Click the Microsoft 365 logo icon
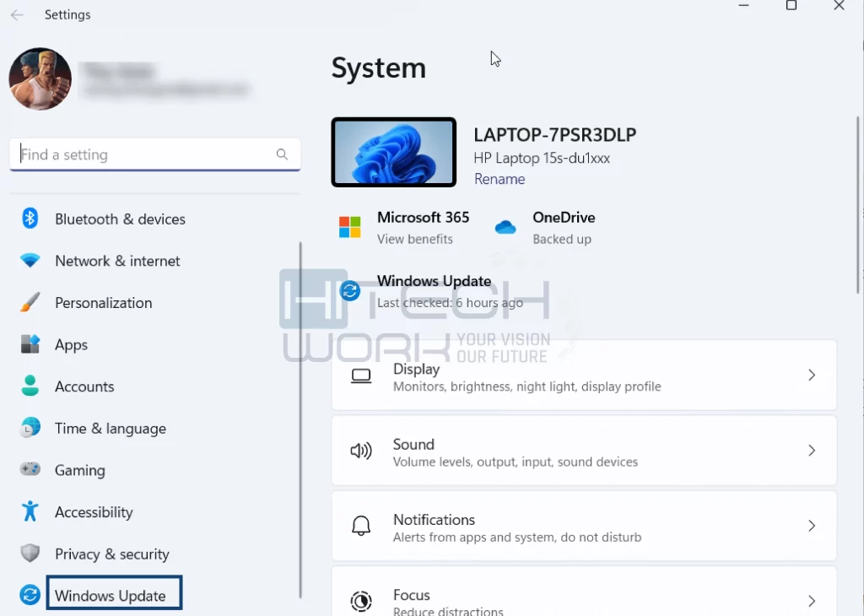The height and width of the screenshot is (616, 864). pos(349,227)
